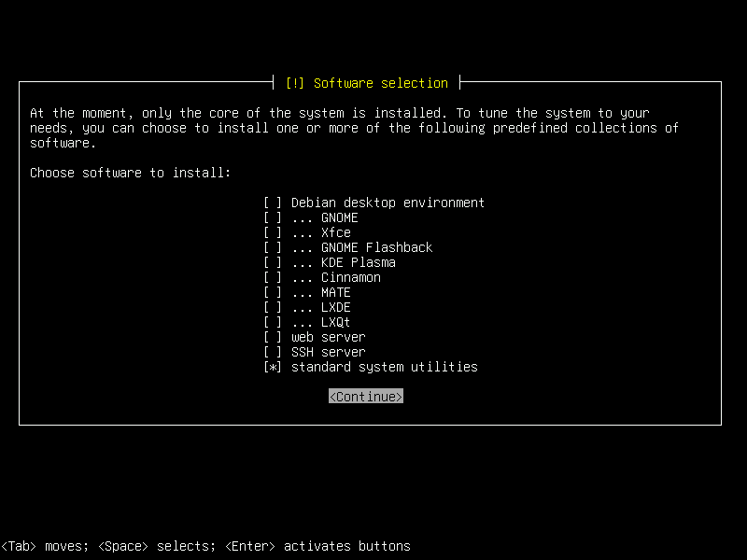Enable the KDE Plasma desktop

pyautogui.click(x=271, y=262)
